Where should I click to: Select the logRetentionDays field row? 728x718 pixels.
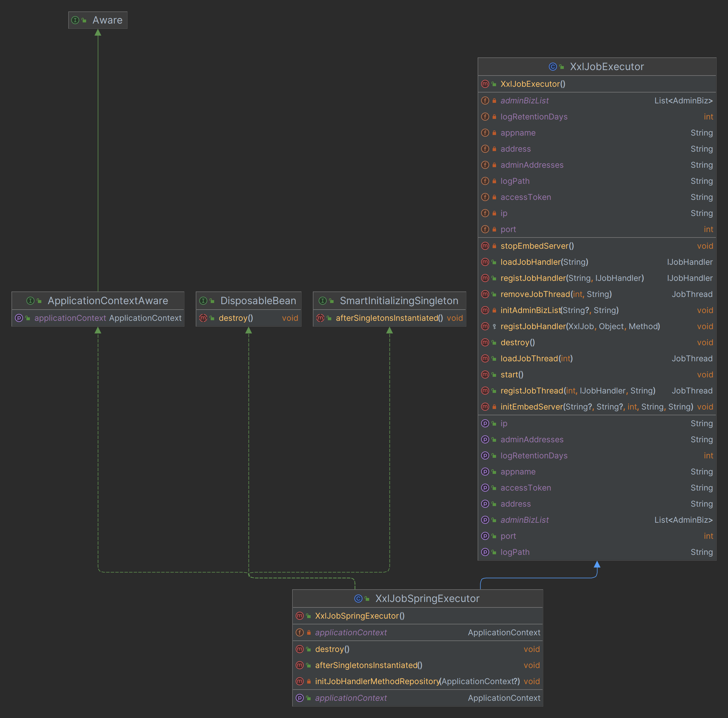tap(534, 117)
